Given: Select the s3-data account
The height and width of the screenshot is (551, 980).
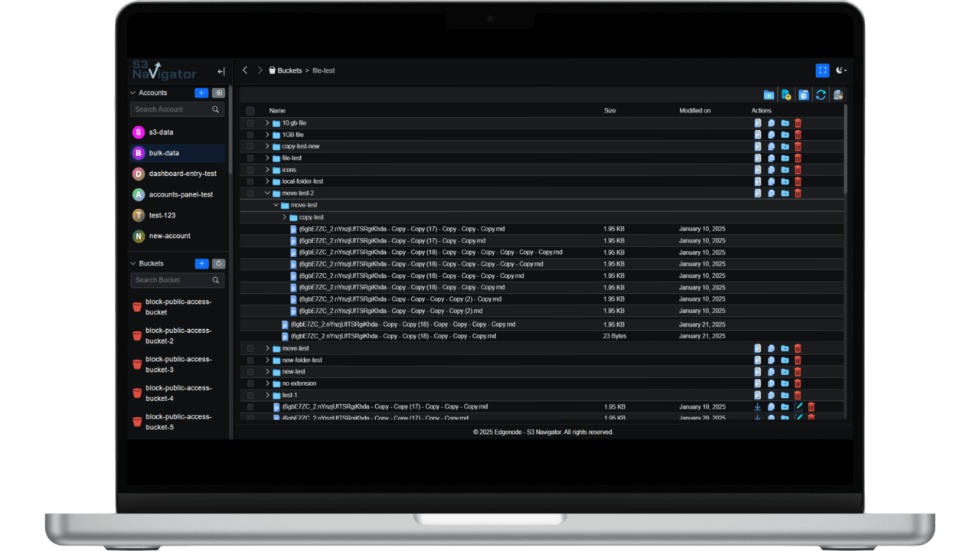Looking at the screenshot, I should (x=178, y=132).
